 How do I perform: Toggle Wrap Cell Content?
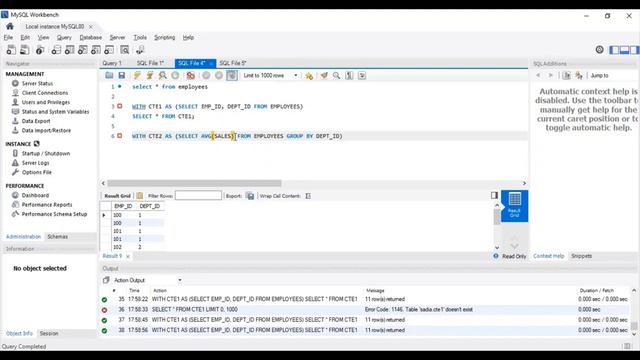pos(308,196)
